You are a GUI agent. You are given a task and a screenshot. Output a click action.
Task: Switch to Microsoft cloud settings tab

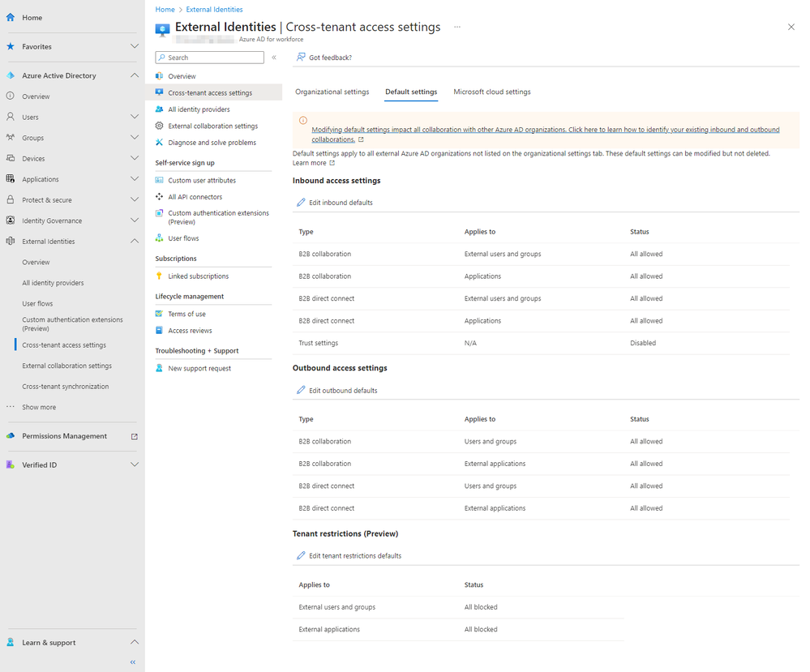(x=492, y=92)
